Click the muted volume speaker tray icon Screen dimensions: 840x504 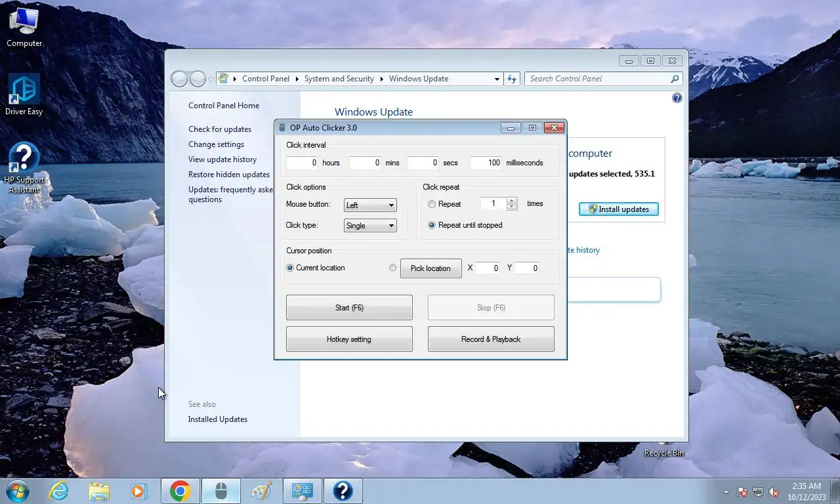774,492
